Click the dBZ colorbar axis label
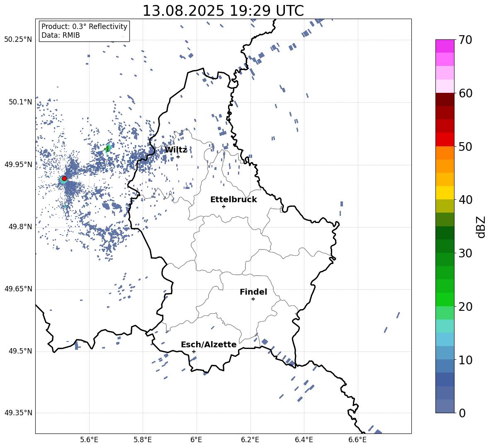The image size is (491, 448). pos(481,227)
